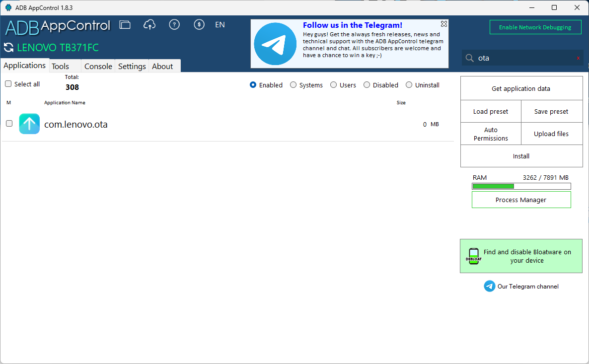Select the com.lenovo.ota row name
The height and width of the screenshot is (364, 589).
76,124
